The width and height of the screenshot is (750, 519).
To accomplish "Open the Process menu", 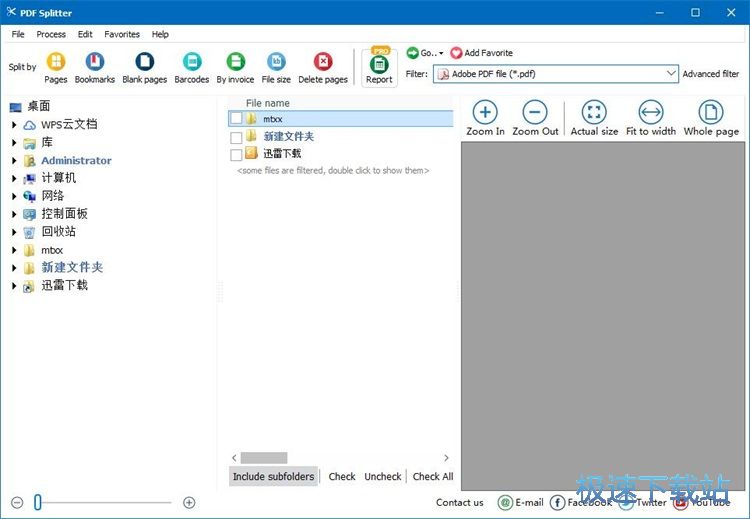I will pyautogui.click(x=51, y=34).
